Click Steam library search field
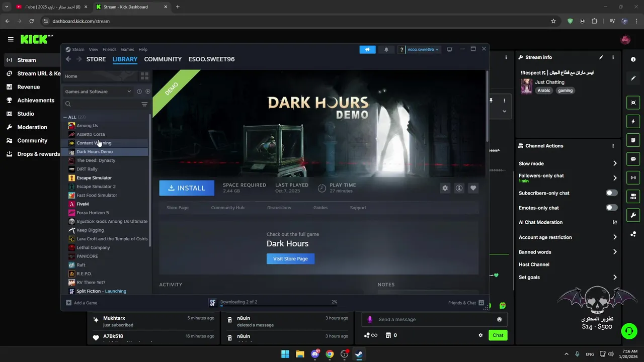The width and height of the screenshot is (644, 362). 103,104
